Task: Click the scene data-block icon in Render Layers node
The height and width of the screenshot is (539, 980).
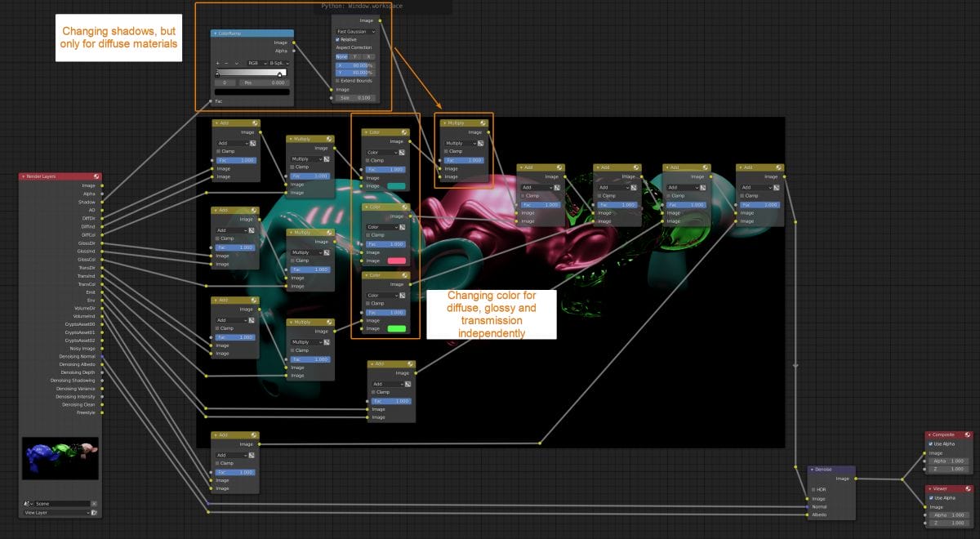Action: pyautogui.click(x=27, y=504)
